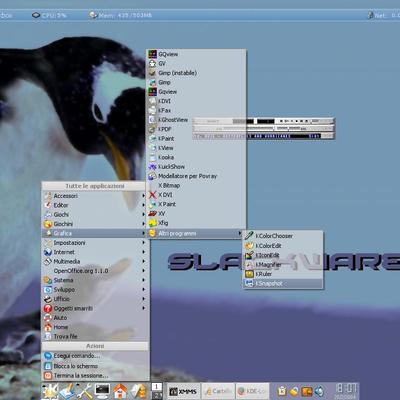Image resolution: width=400 pixels, height=400 pixels.
Task: Launch GV from the Grafica submenu
Action: 196,63
